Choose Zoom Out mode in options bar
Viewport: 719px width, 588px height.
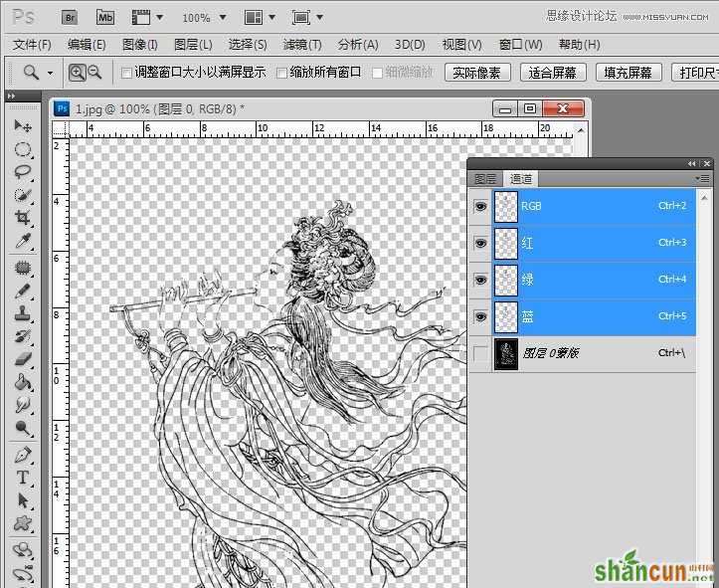94,72
